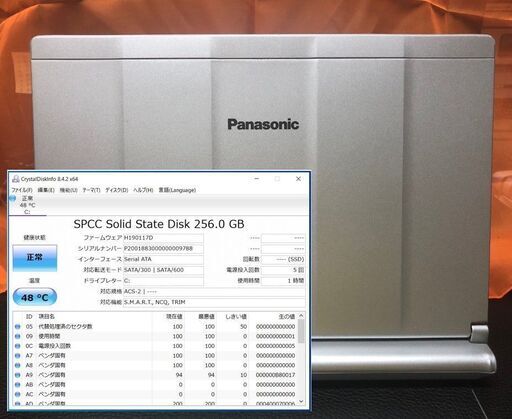The width and height of the screenshot is (512, 419).
Task: Click the status icon of row A8
Action: (x=18, y=365)
